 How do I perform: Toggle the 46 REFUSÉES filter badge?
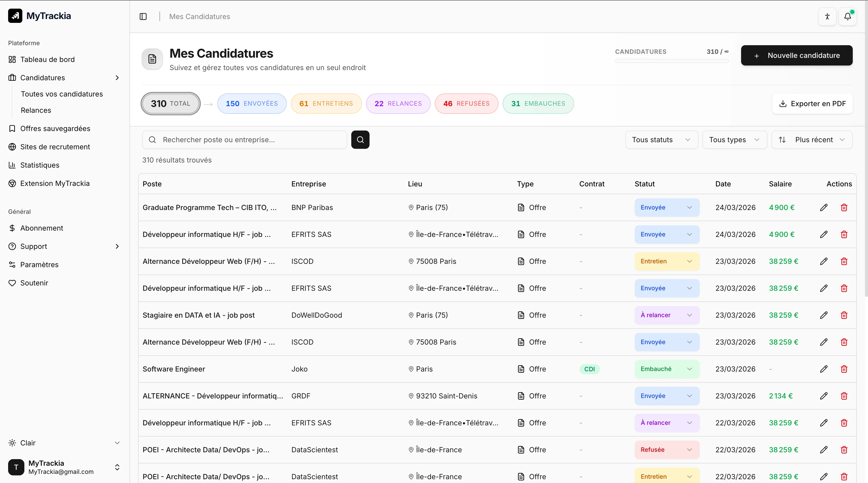pos(466,103)
